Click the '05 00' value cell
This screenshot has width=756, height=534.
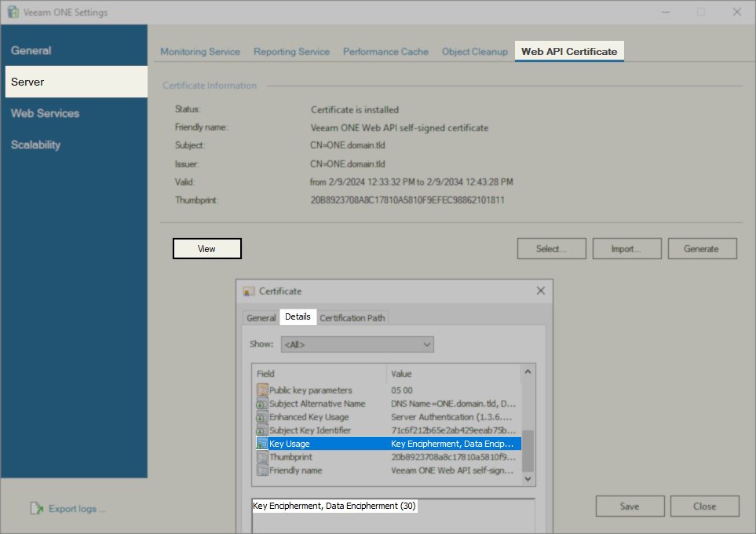[402, 390]
